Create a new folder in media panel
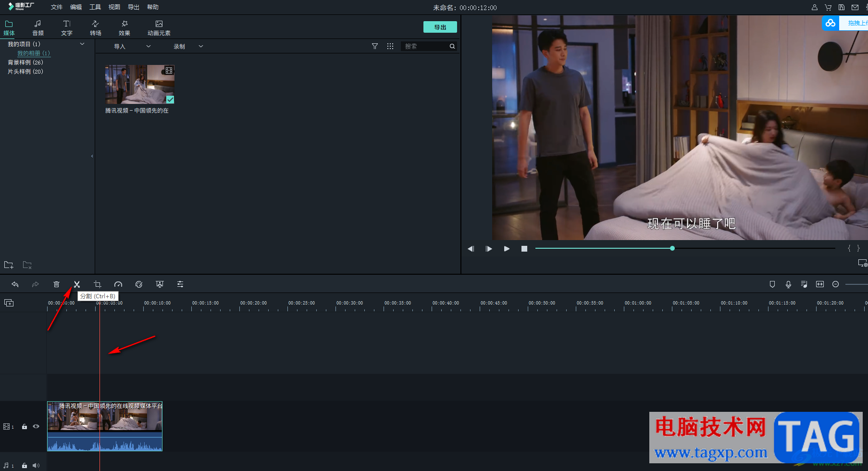868x471 pixels. point(9,265)
